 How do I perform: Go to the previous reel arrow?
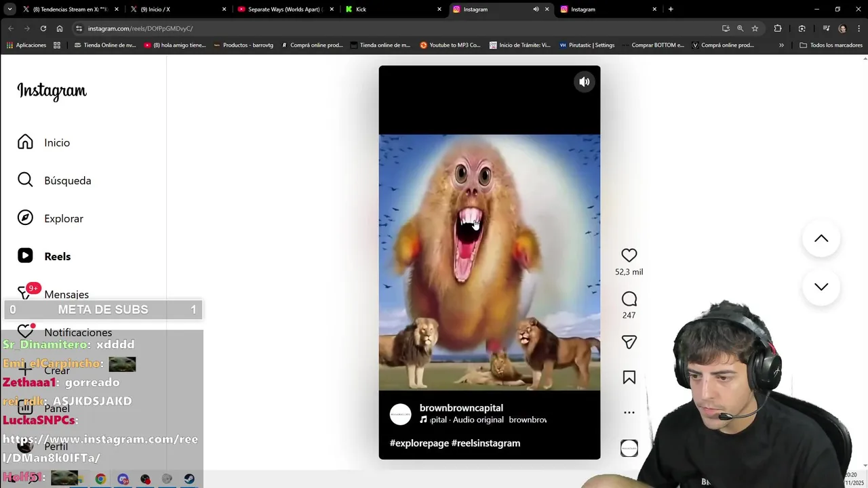coord(821,239)
